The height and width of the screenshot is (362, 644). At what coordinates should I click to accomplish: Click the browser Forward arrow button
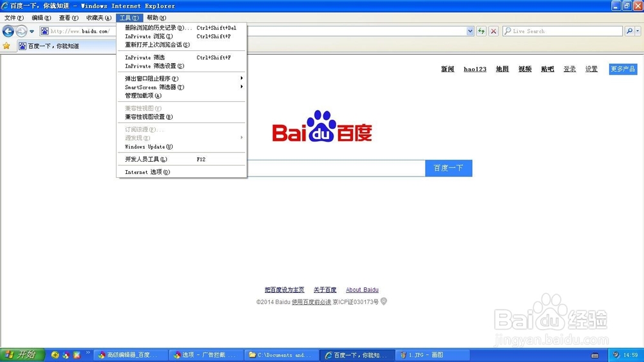point(21,31)
